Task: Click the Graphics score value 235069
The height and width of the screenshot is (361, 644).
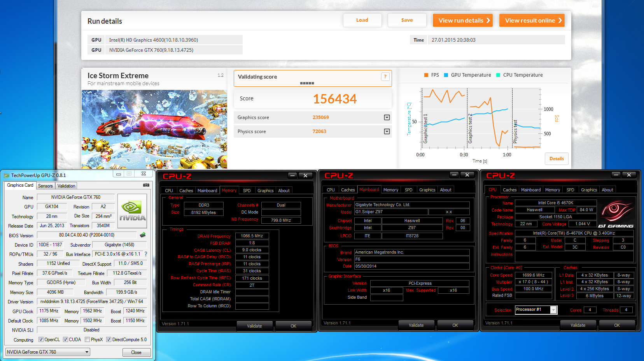Action: click(321, 117)
